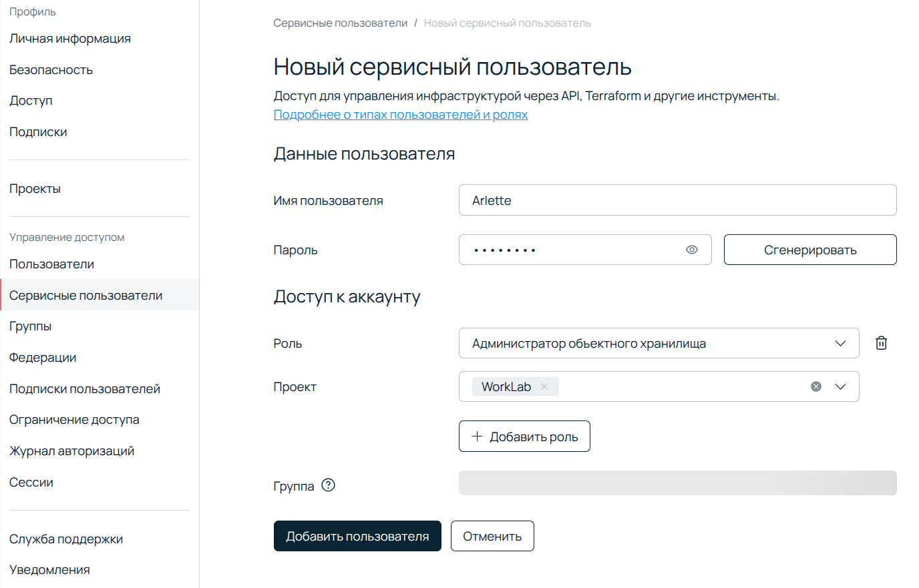This screenshot has height=588, width=919.
Task: Focus the Имя пользователя input with Arlette
Action: (x=677, y=200)
